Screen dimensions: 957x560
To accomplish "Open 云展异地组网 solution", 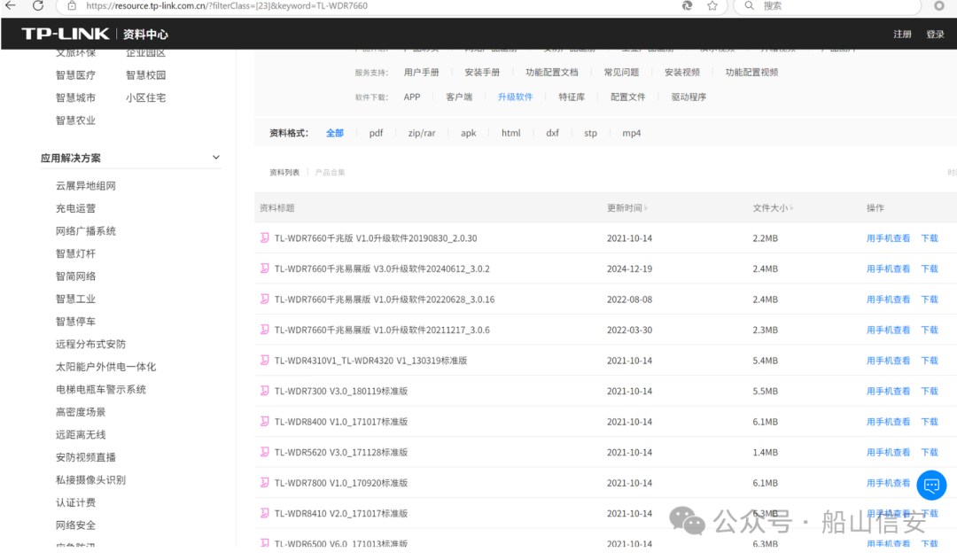I will [x=85, y=185].
